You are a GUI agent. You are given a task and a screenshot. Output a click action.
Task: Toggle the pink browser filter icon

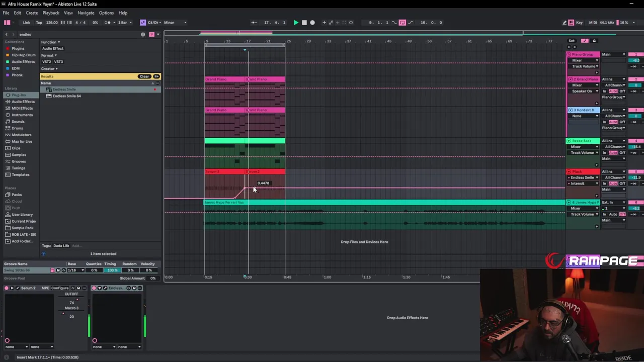pyautogui.click(x=151, y=34)
